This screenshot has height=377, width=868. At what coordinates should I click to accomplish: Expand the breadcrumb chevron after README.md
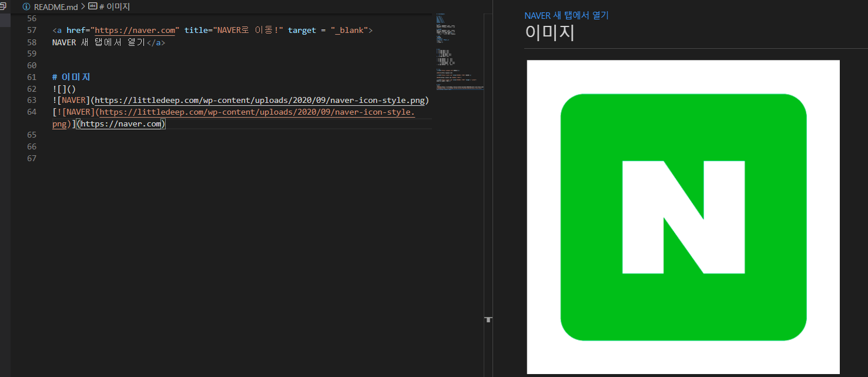click(x=82, y=6)
